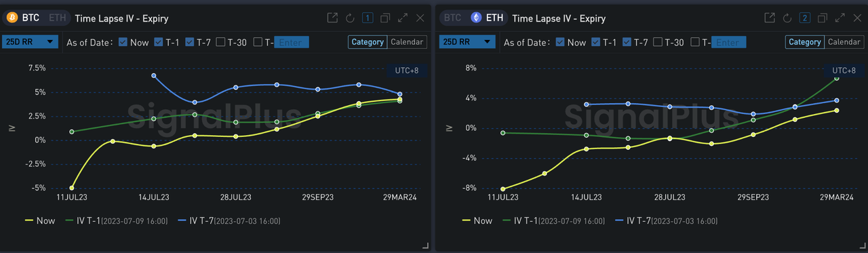Expand the BTC panel to fullscreen
The width and height of the screenshot is (868, 253).
coord(403,18)
